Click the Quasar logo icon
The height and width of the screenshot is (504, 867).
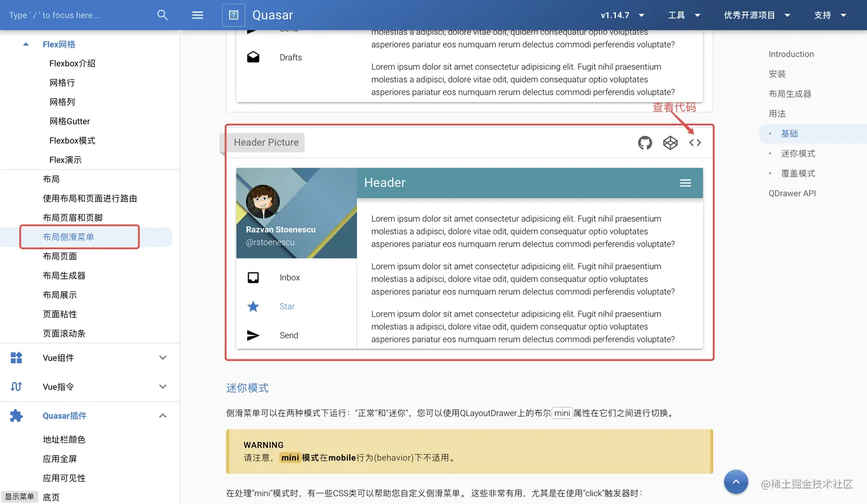click(233, 15)
